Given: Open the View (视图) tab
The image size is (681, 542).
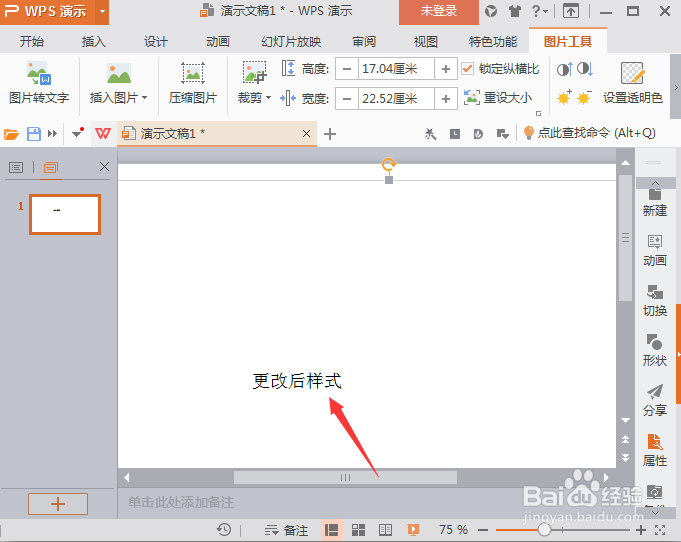Looking at the screenshot, I should coord(425,42).
